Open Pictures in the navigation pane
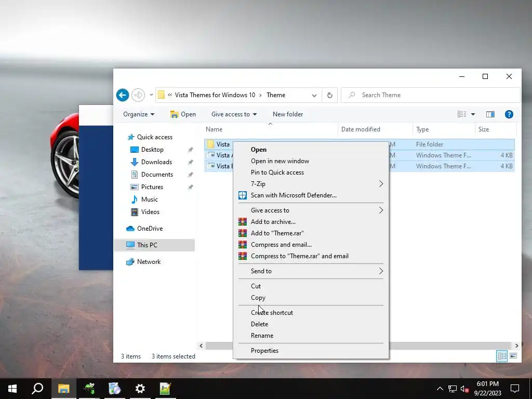 tap(152, 187)
